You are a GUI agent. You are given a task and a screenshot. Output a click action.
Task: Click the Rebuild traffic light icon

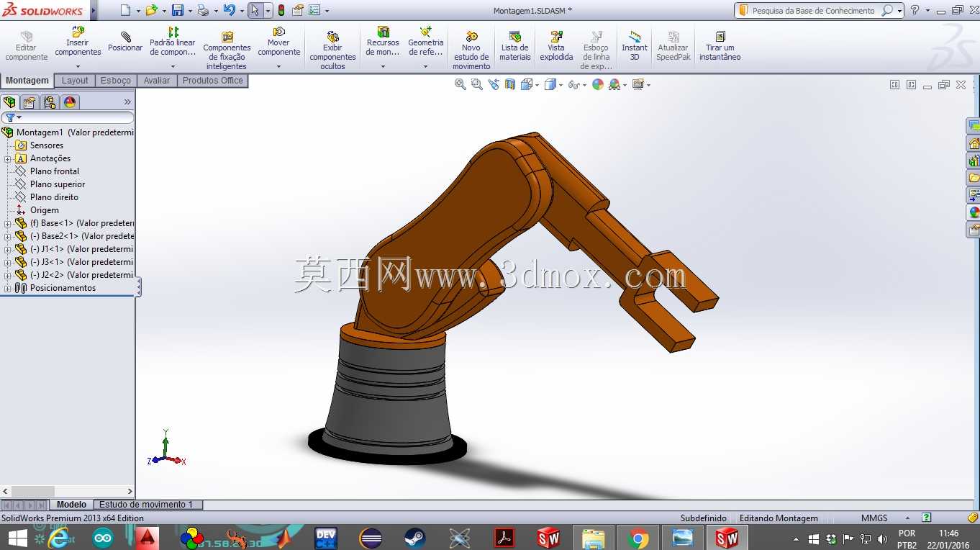(281, 10)
